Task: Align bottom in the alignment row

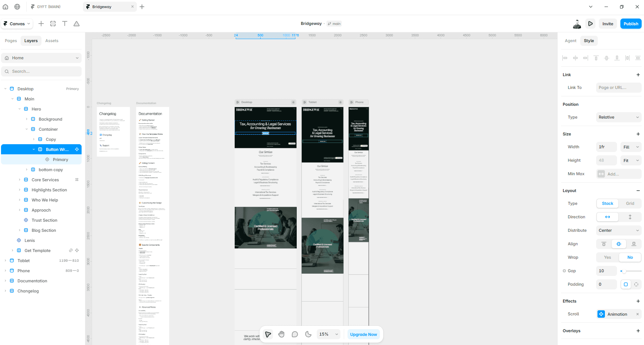Action: (x=617, y=58)
